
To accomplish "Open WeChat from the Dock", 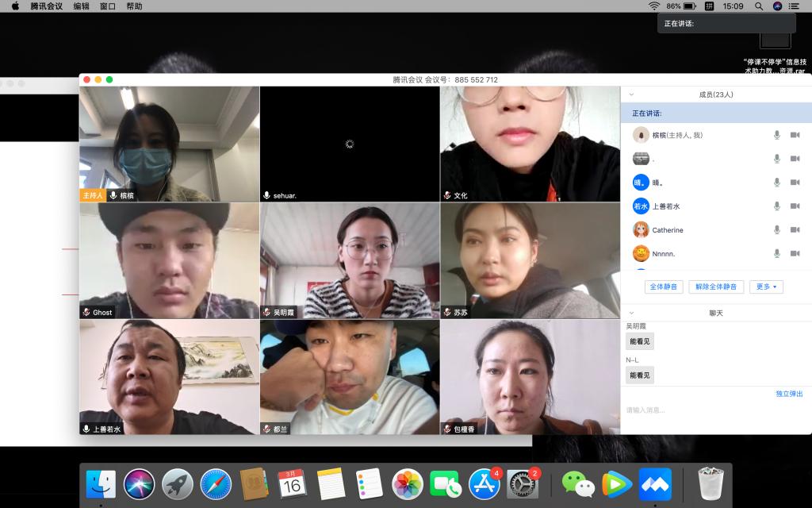I will [x=578, y=483].
